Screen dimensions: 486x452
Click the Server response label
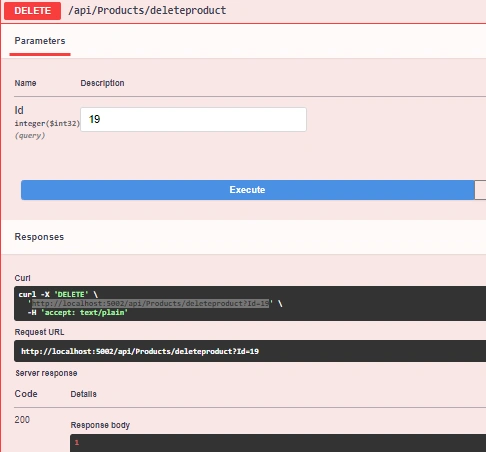(46, 373)
